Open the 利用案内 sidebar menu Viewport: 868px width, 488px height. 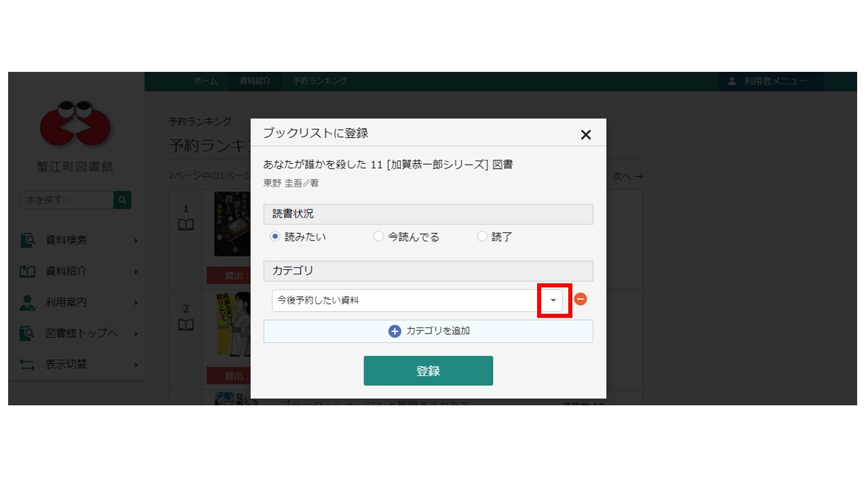click(76, 302)
